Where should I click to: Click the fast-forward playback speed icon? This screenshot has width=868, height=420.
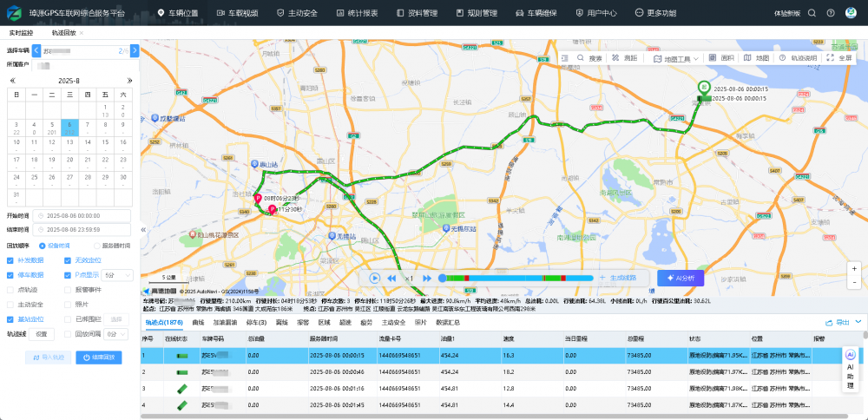(x=427, y=278)
